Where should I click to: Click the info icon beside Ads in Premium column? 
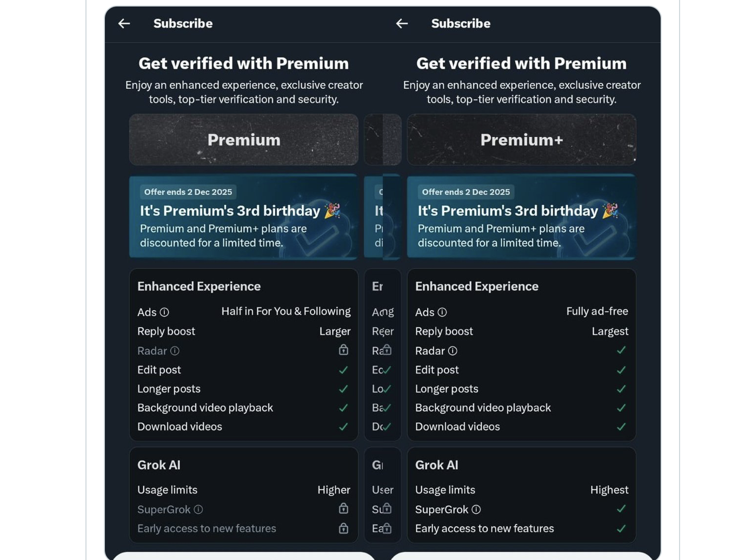(x=165, y=312)
